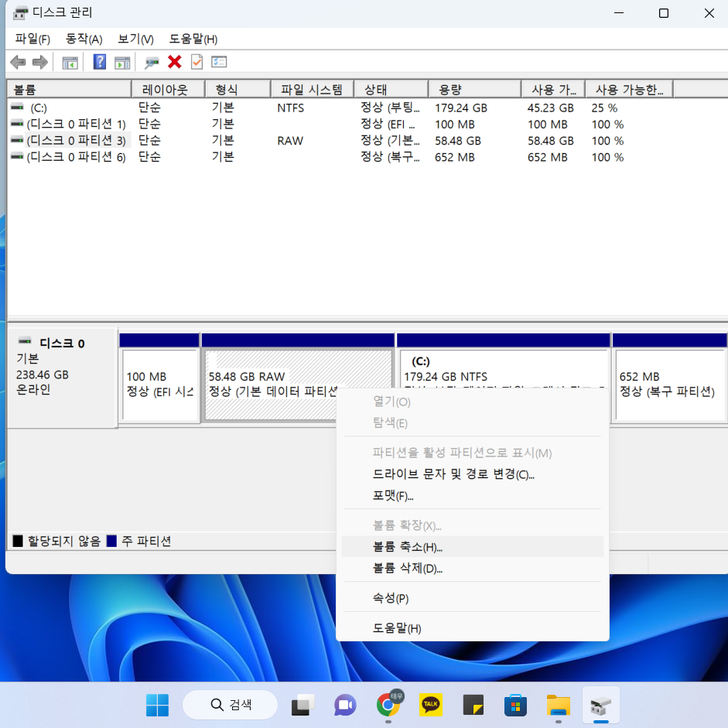Click the 58.48 GB capacity cell

coord(458,141)
